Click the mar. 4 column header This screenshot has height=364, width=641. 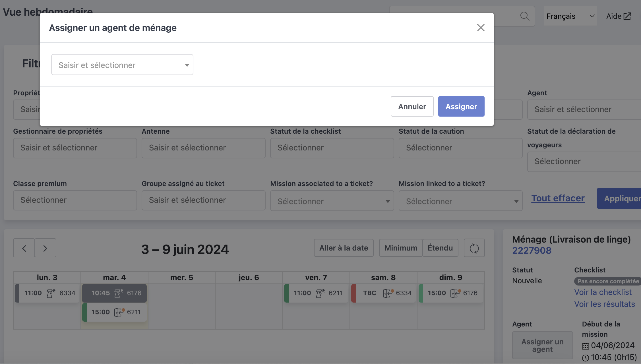tap(114, 278)
